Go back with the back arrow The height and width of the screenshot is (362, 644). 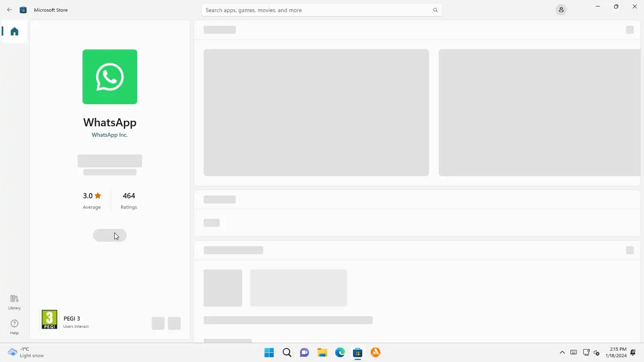point(10,10)
